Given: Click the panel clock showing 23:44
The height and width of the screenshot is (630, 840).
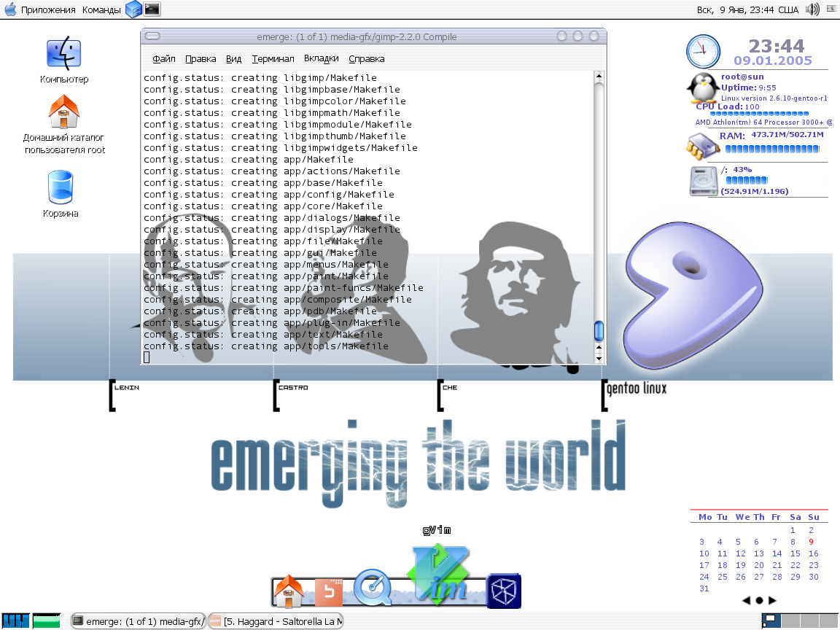Looking at the screenshot, I should click(734, 9).
